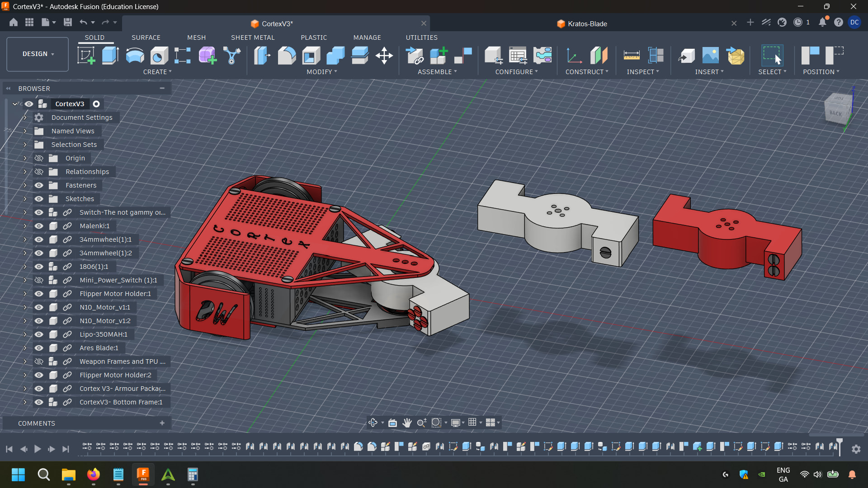This screenshot has height=488, width=868.
Task: Hide the Malenki:1 component
Action: click(39, 226)
